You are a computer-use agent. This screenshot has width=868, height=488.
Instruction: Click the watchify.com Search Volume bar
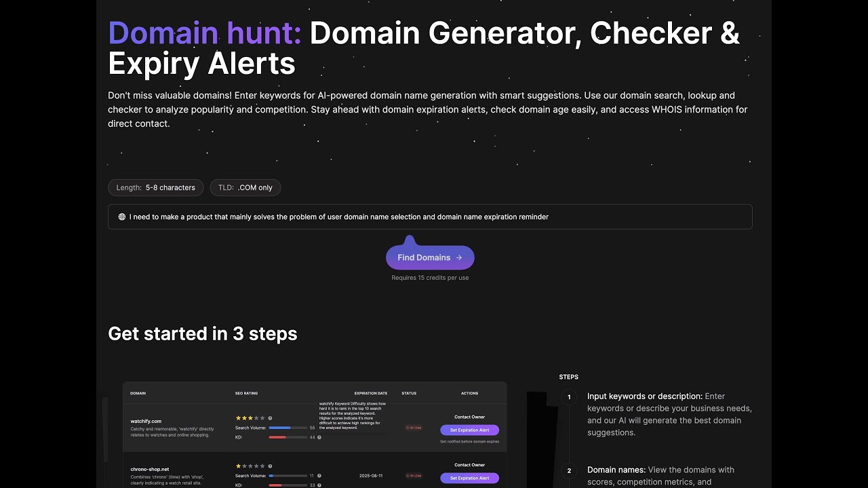click(288, 428)
